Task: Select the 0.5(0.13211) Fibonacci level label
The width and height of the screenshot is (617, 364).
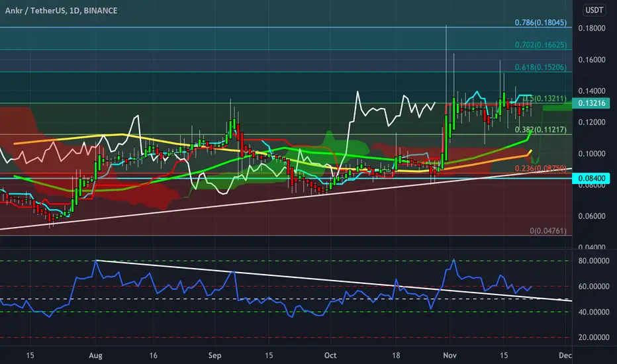Action: point(545,99)
